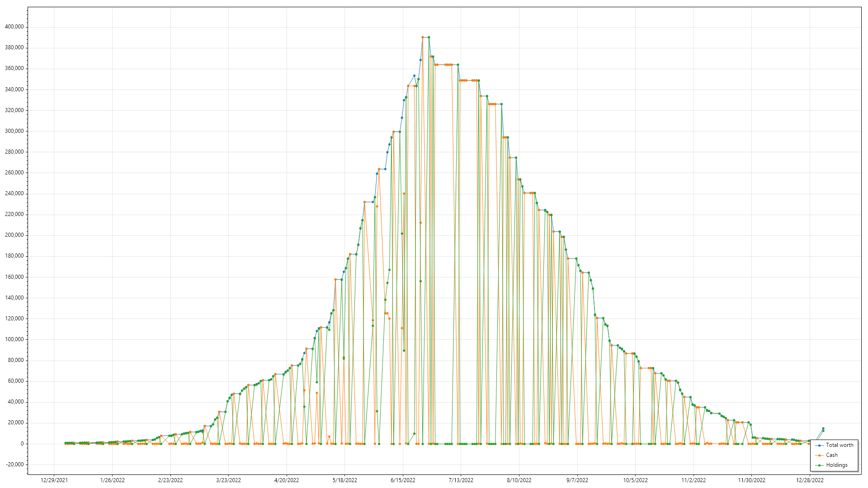Click the green Holdings legend marker
The width and height of the screenshot is (868, 488).
tap(819, 465)
